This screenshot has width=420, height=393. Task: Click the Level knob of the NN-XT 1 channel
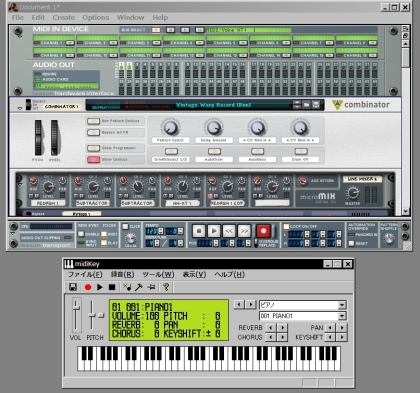(182, 187)
